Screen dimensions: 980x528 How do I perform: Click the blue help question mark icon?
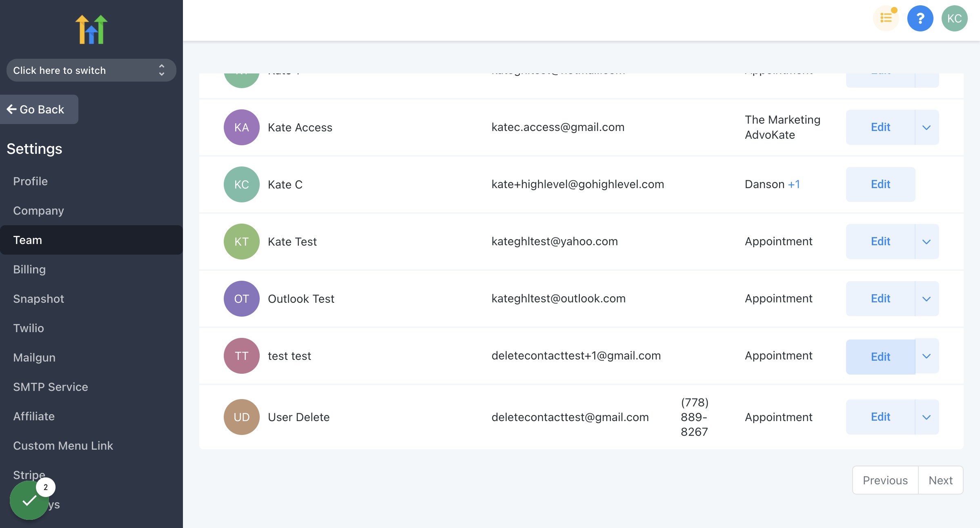click(920, 18)
